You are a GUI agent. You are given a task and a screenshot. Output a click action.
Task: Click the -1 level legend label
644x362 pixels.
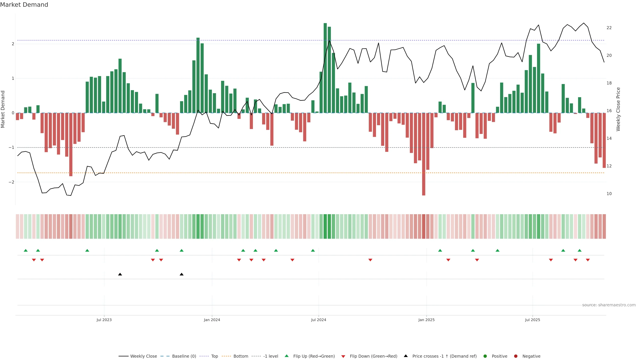click(271, 356)
